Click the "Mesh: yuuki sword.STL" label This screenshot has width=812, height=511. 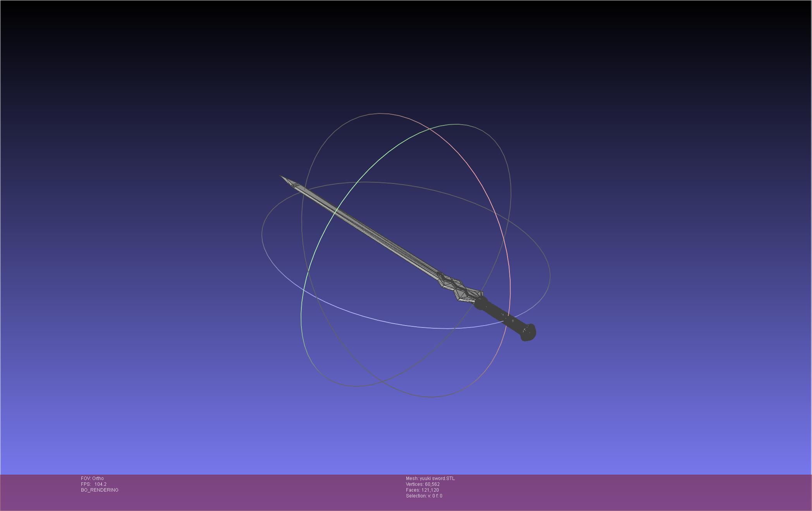430,478
